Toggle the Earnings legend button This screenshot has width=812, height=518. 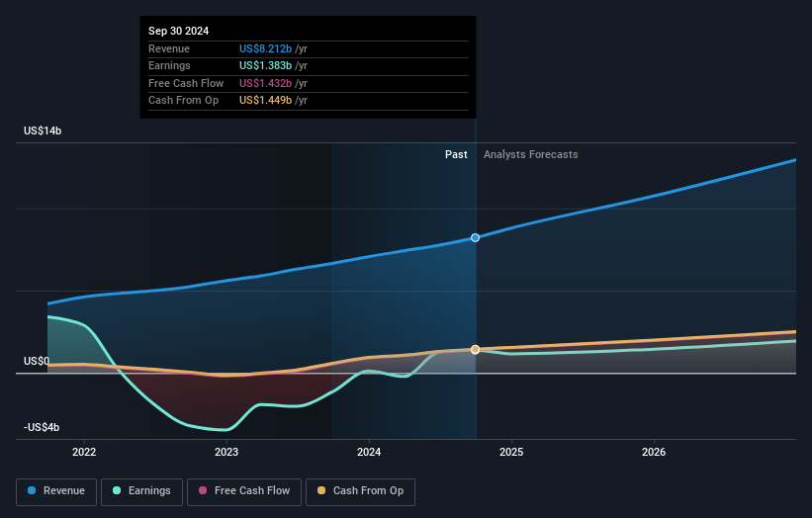tap(141, 491)
